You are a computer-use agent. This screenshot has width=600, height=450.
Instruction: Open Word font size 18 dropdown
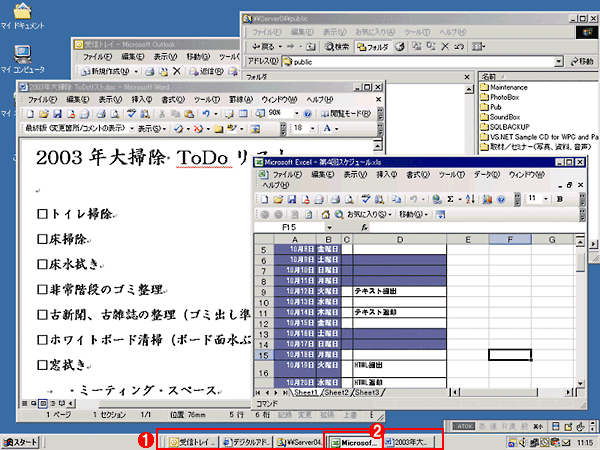(x=313, y=128)
